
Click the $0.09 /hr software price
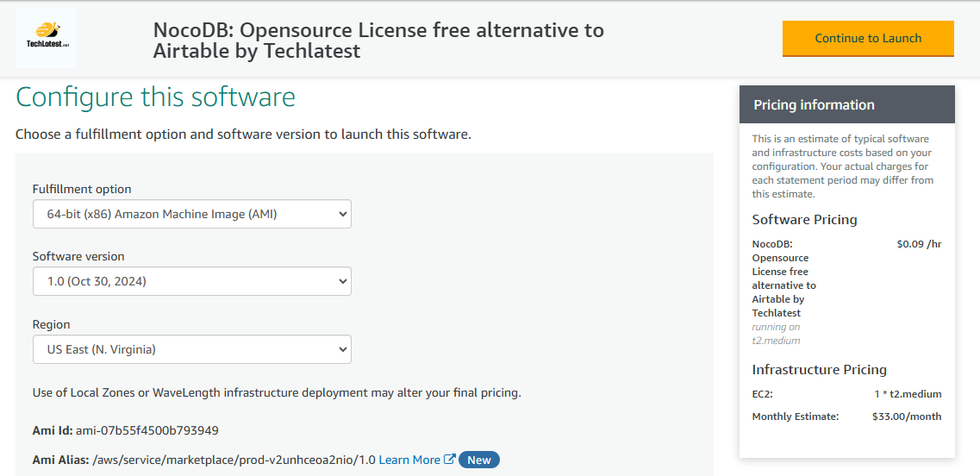pyautogui.click(x=919, y=244)
